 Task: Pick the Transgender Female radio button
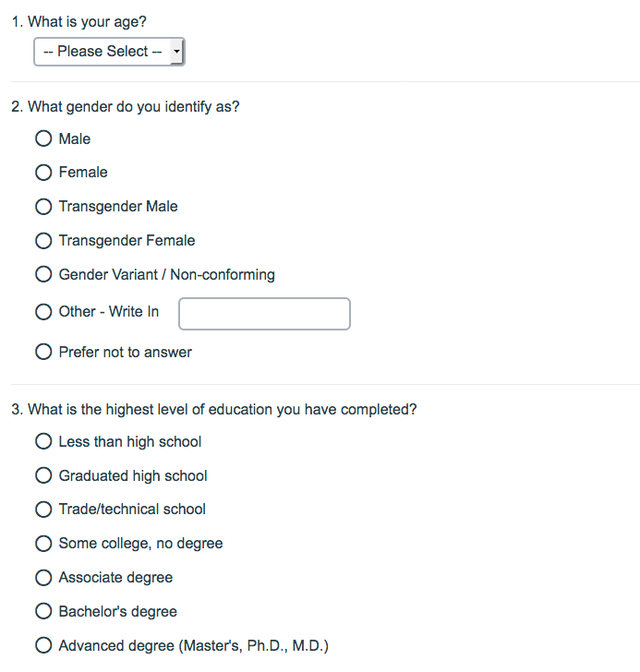pos(43,241)
